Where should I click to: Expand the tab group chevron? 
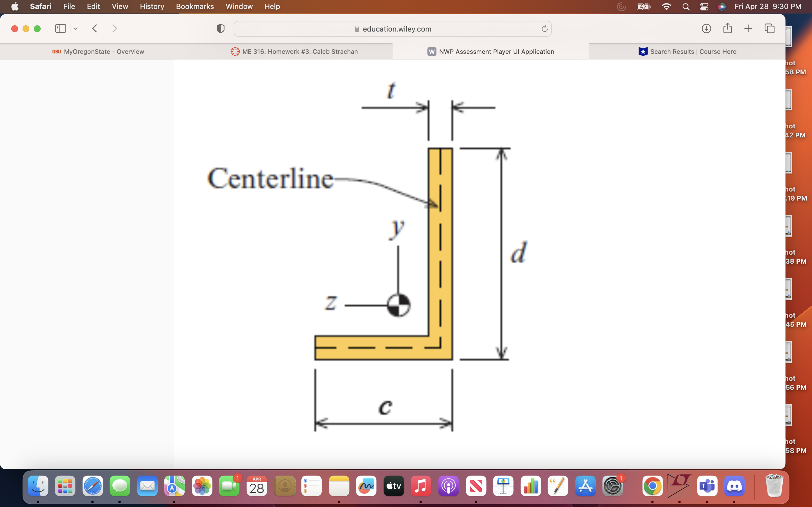(76, 28)
